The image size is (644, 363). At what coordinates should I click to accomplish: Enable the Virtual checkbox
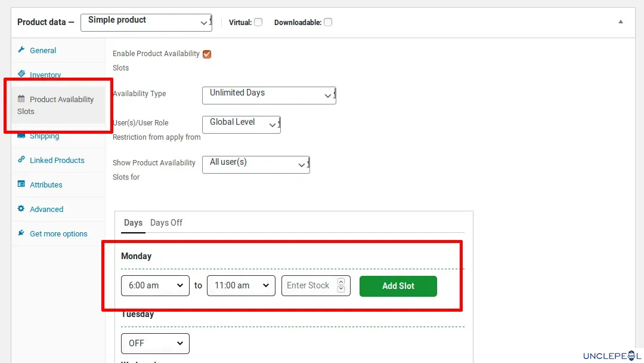click(258, 21)
